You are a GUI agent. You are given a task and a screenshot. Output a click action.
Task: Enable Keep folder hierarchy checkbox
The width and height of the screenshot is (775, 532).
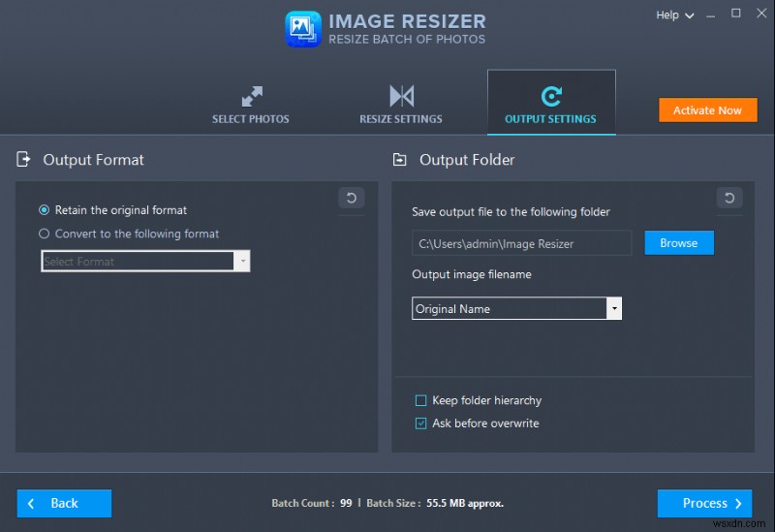(x=420, y=400)
